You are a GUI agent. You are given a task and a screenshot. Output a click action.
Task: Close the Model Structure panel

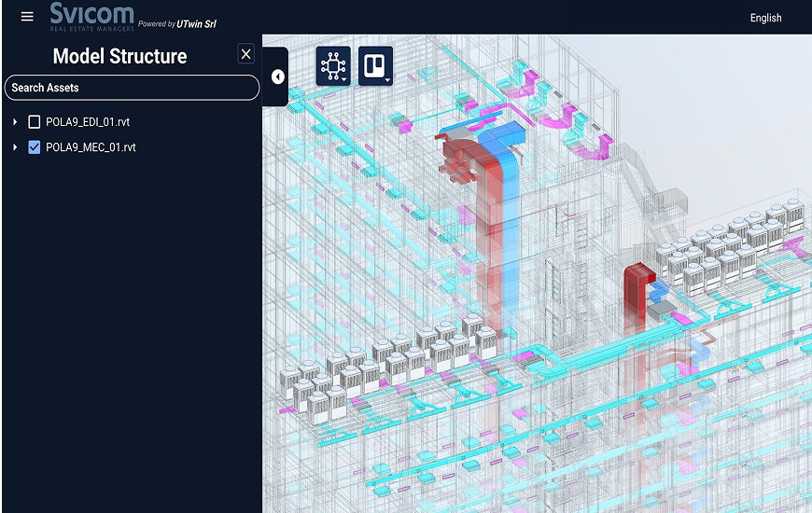tap(245, 54)
